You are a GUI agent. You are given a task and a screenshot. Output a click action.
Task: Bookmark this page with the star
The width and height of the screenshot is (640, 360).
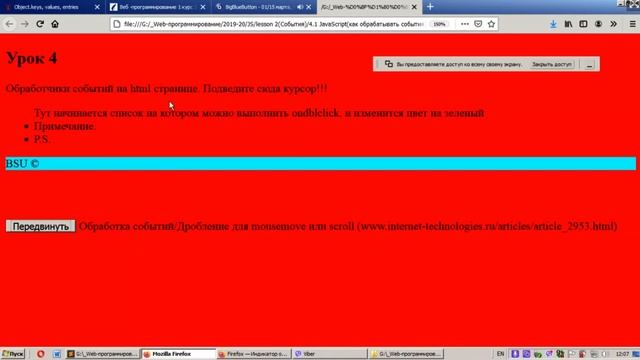tap(491, 24)
